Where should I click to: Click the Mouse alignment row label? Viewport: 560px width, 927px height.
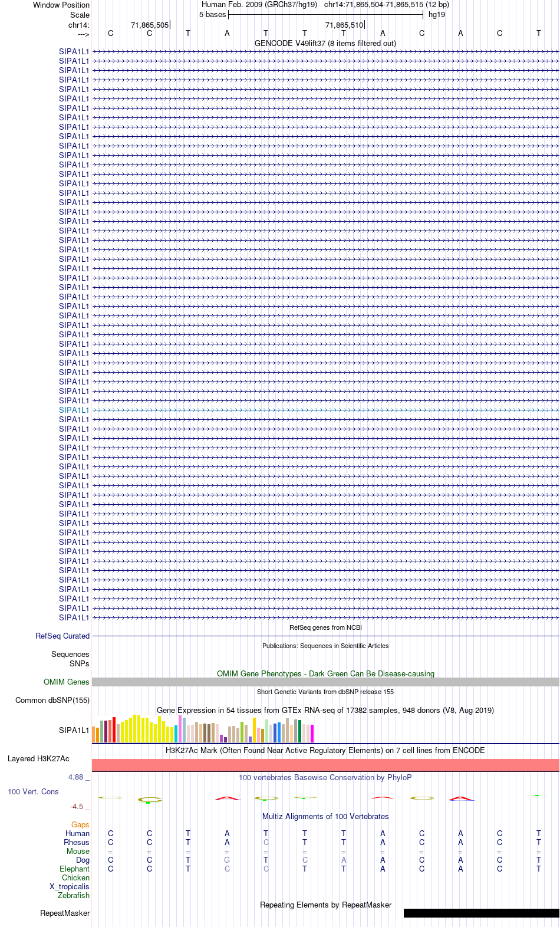[78, 851]
